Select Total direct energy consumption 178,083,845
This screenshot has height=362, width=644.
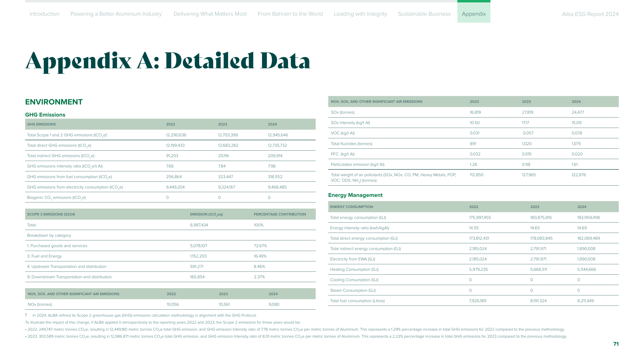click(x=541, y=238)
